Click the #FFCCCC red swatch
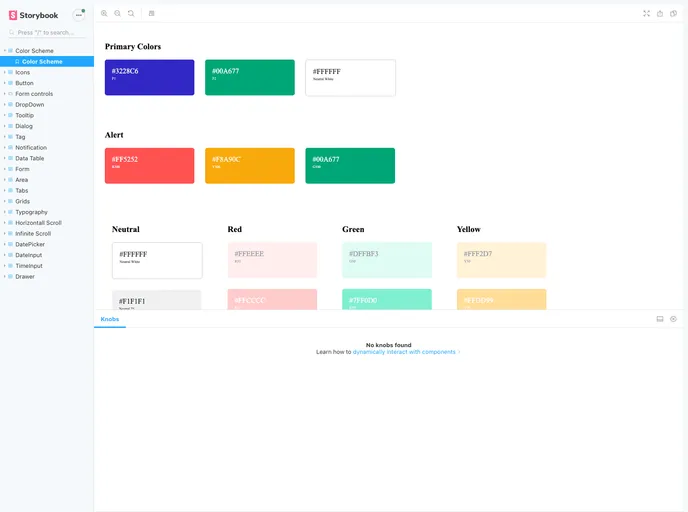 pos(272,299)
